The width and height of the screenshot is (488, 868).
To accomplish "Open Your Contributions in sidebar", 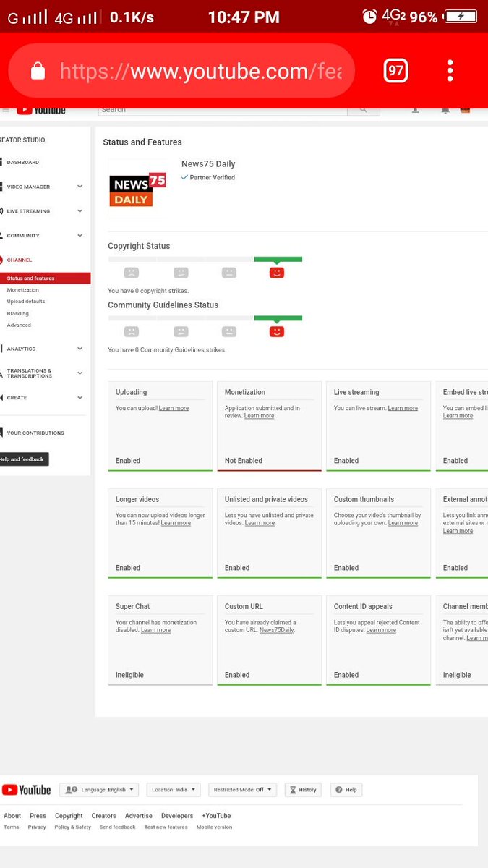I will point(35,433).
